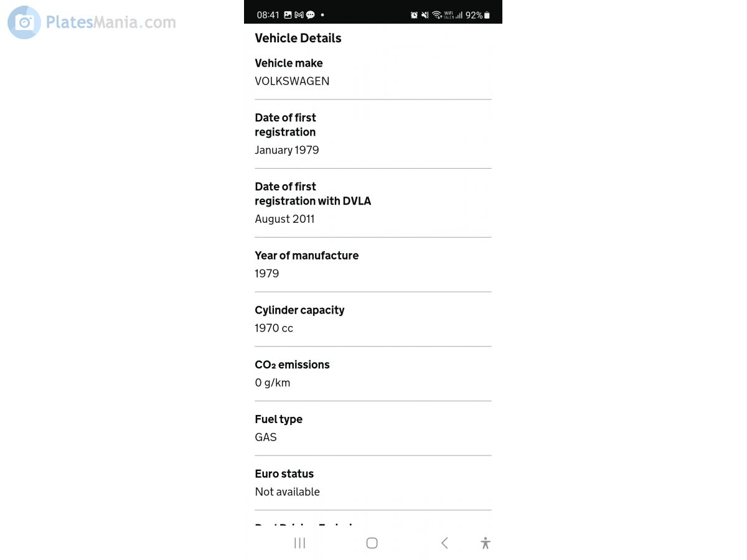Tap the back arrow navigation button
This screenshot has width=747, height=560.
tap(444, 543)
